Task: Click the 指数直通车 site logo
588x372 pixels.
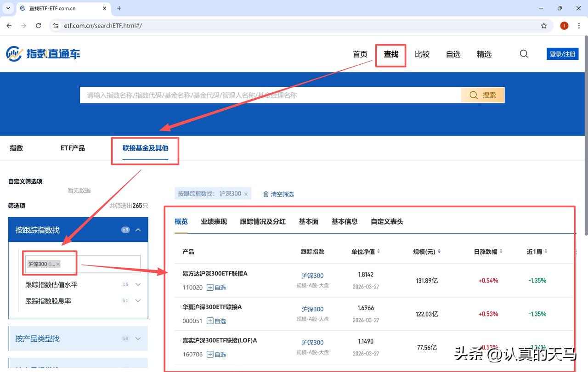Action: pyautogui.click(x=43, y=54)
